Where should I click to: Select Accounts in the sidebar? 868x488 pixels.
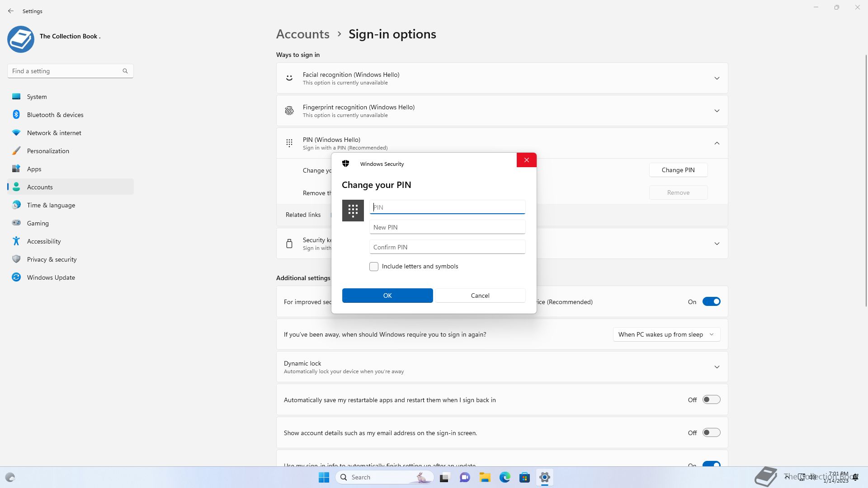[71, 187]
